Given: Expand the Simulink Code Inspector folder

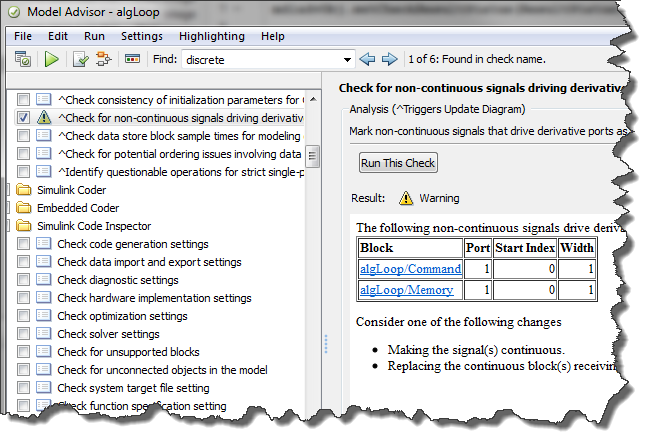Looking at the screenshot, I should 24,226.
